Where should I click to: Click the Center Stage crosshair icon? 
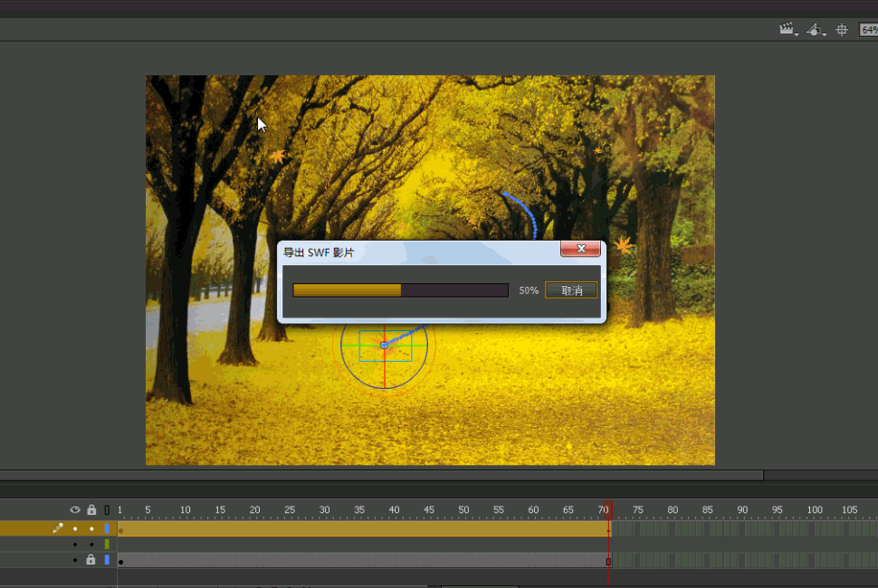point(842,30)
